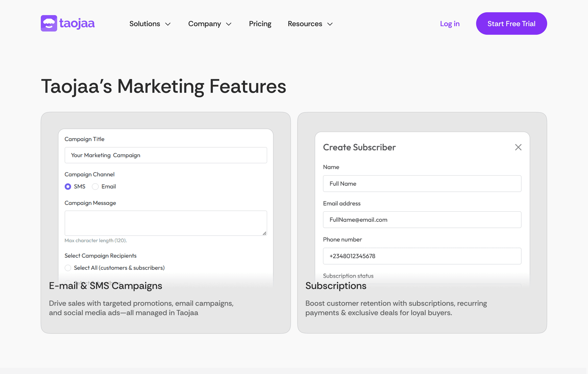Click the taojaa wordmark text
Viewport: 588px width, 374px height.
click(77, 24)
